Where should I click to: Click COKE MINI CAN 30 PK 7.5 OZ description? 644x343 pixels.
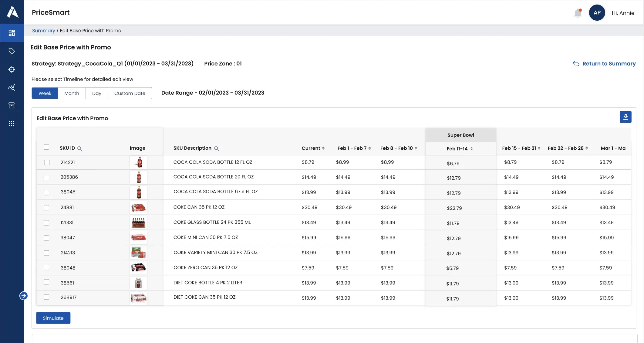click(x=206, y=237)
